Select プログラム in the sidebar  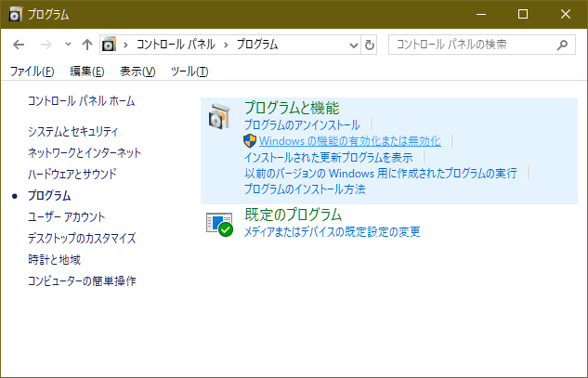[49, 195]
